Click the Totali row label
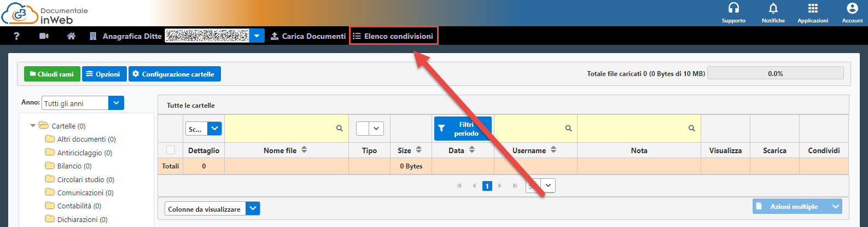 tap(171, 166)
